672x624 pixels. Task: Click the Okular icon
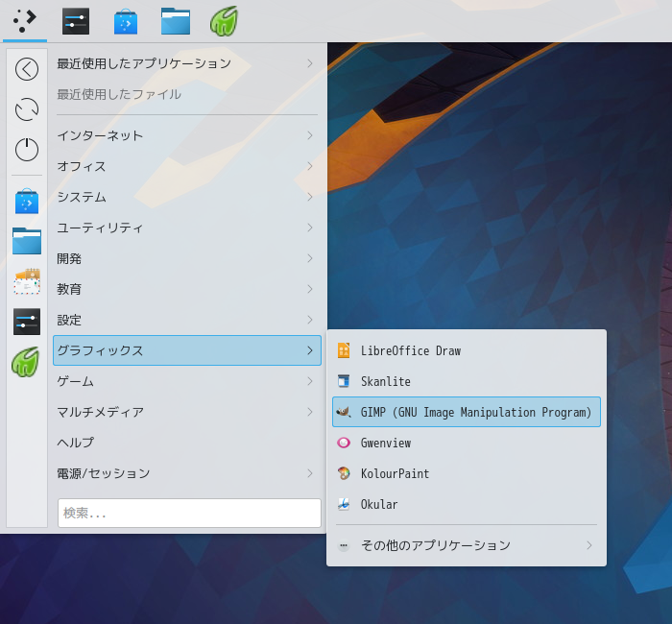click(x=344, y=504)
